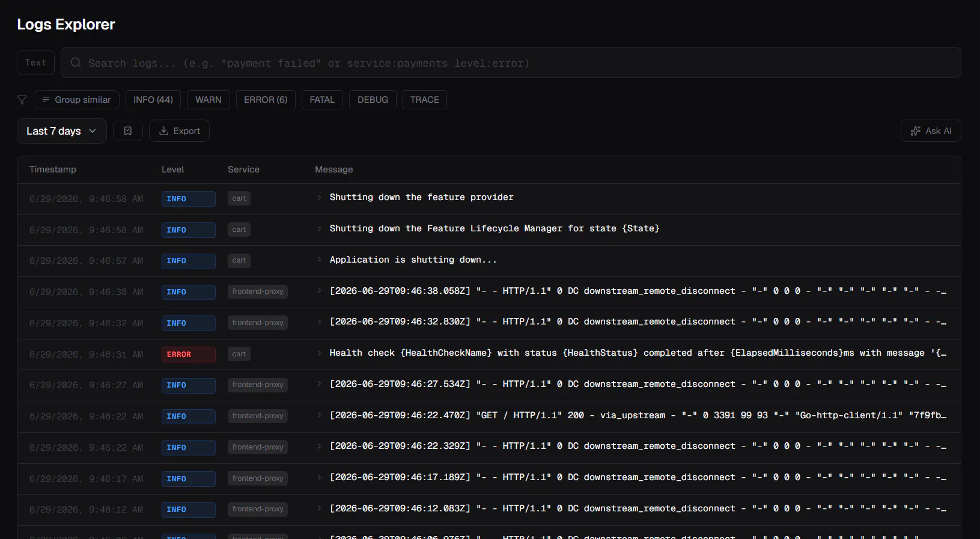This screenshot has width=980, height=539.
Task: Toggle the DEBUG level filter
Action: point(373,100)
